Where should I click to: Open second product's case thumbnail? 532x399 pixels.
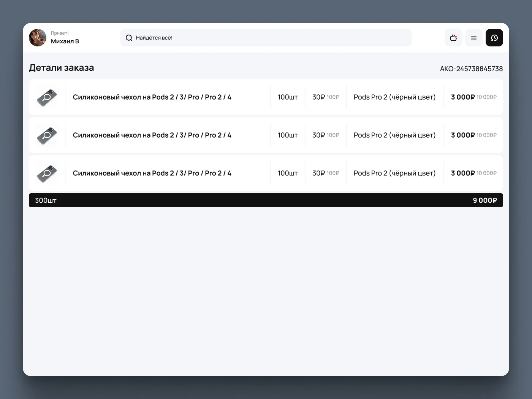tap(47, 135)
